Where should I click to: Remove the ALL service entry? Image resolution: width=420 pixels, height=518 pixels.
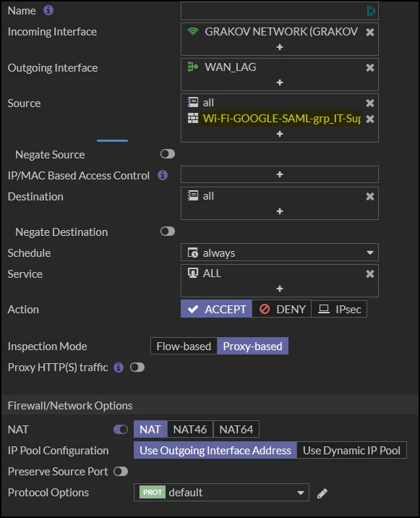click(x=370, y=273)
